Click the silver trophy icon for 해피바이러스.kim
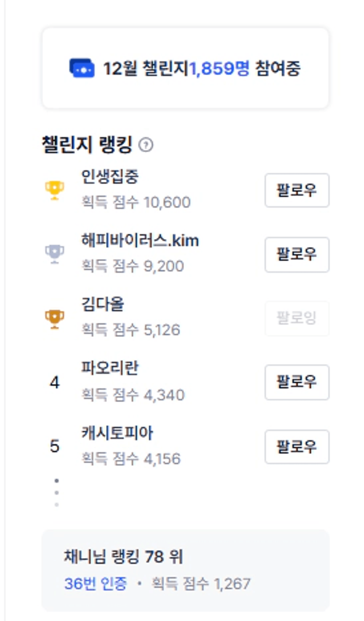The image size is (364, 621). click(x=55, y=254)
